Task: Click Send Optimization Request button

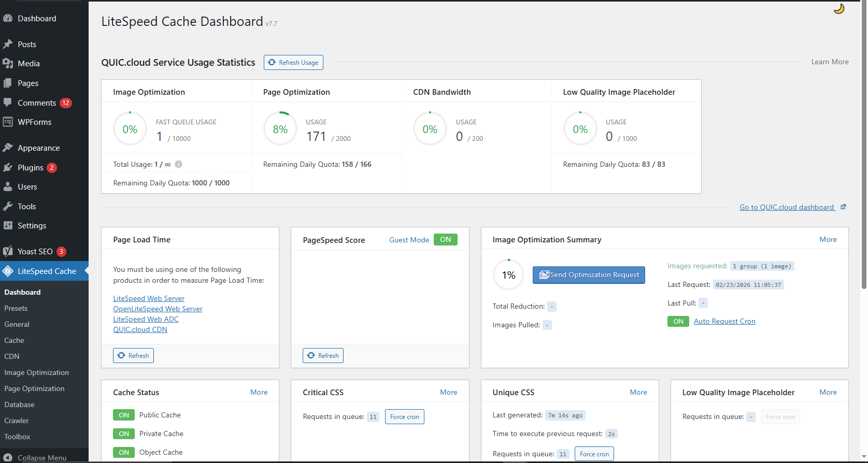Action: click(x=589, y=274)
